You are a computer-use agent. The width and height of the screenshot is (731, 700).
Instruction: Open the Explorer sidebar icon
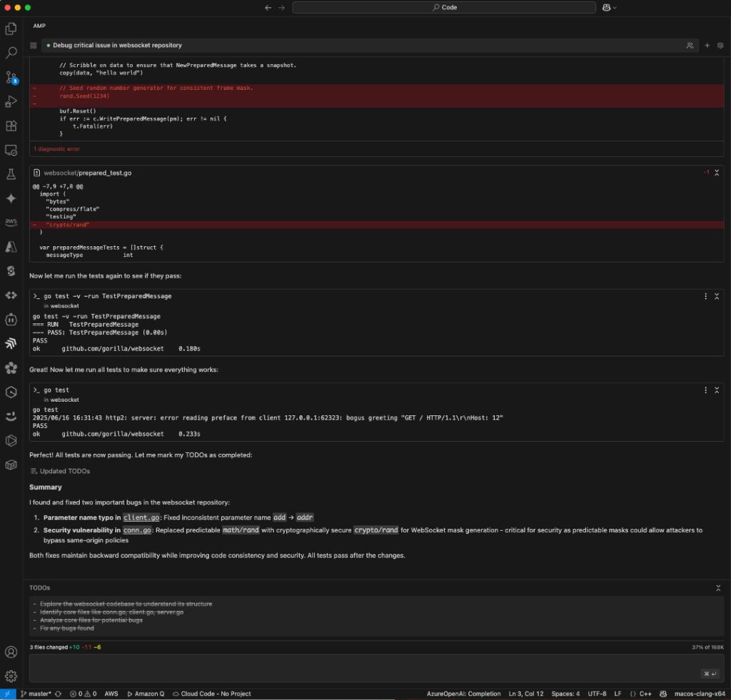pos(10,28)
